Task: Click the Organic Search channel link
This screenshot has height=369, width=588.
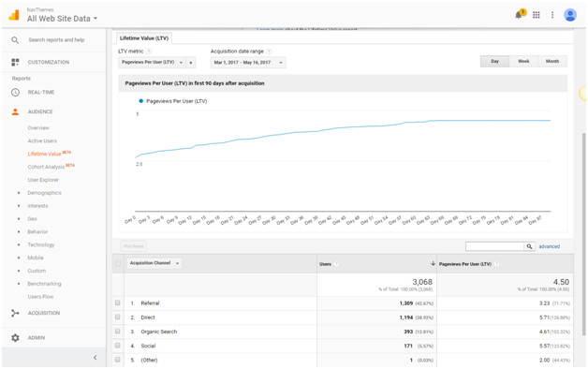Action: 158,332
